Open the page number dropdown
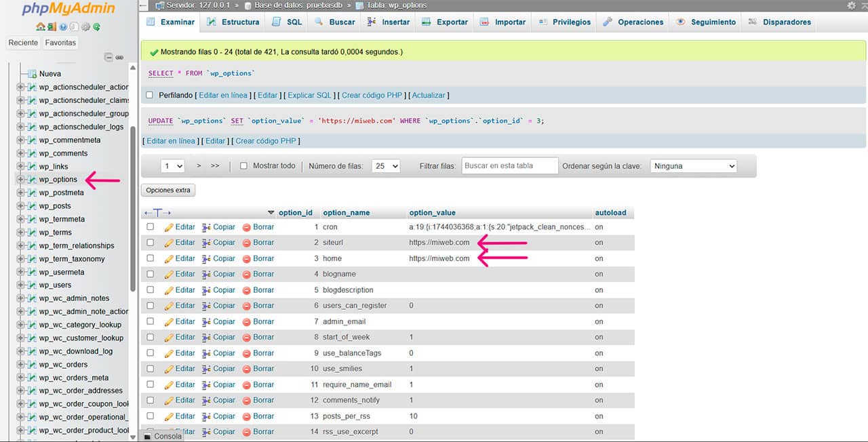Screen dimensions: 868x442 pos(173,166)
